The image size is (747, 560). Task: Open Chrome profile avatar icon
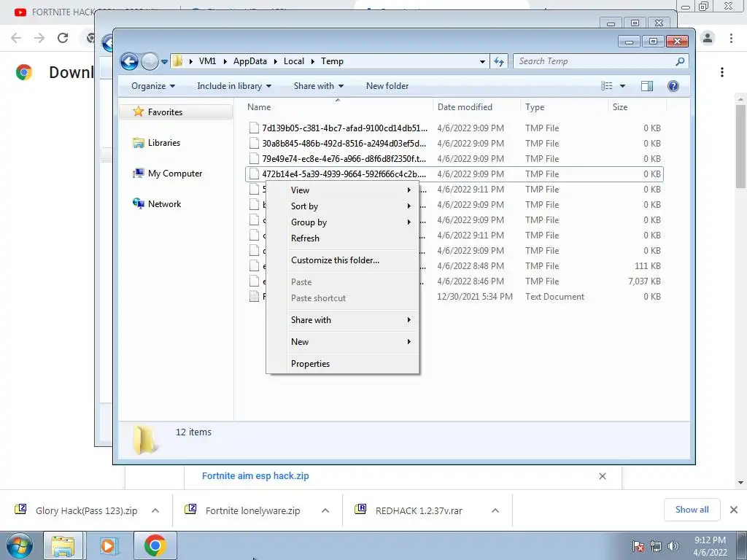point(708,38)
